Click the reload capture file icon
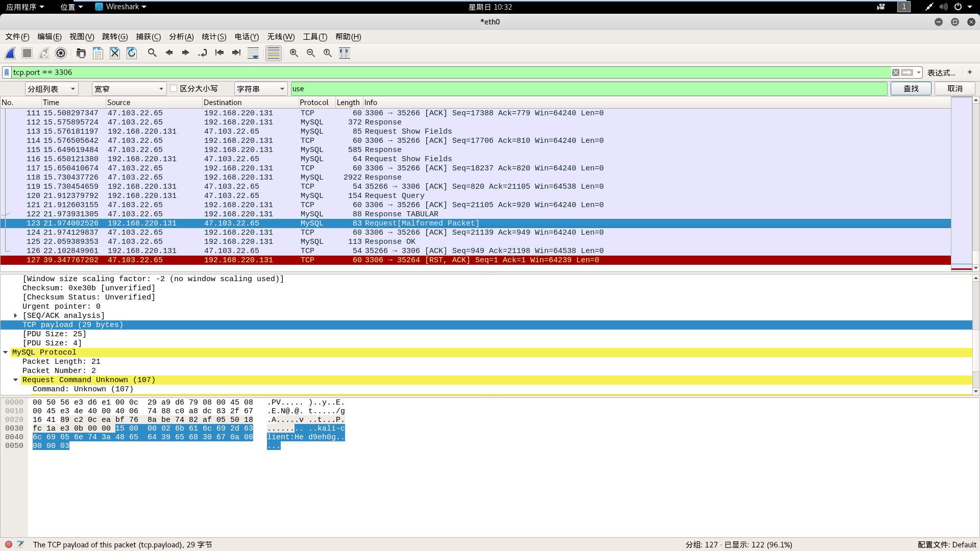The width and height of the screenshot is (980, 551). (x=132, y=53)
